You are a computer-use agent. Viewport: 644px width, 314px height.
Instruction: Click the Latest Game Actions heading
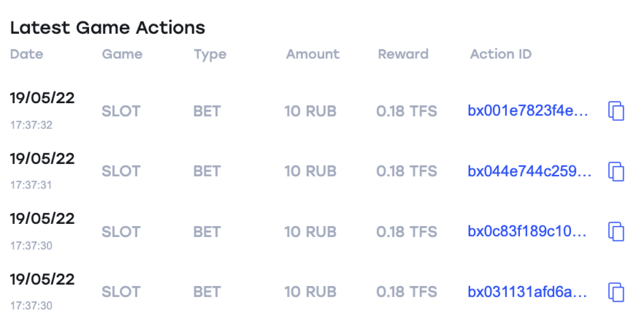[x=107, y=28]
